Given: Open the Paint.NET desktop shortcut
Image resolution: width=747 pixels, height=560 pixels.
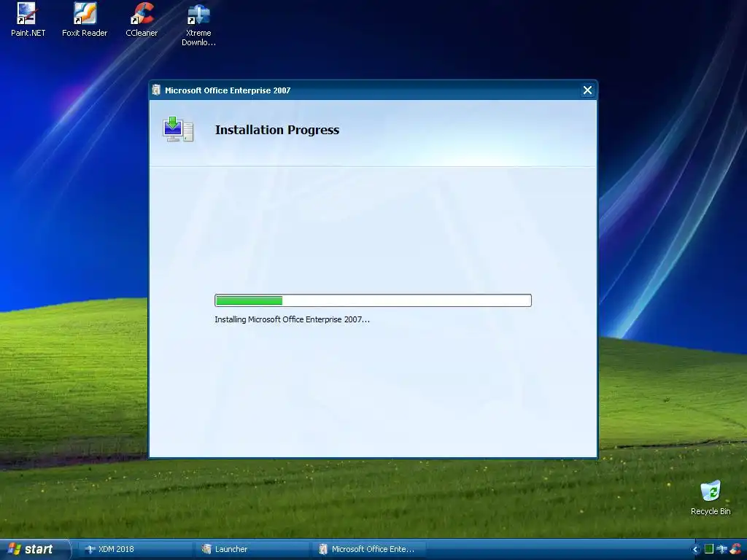Looking at the screenshot, I should (x=28, y=20).
